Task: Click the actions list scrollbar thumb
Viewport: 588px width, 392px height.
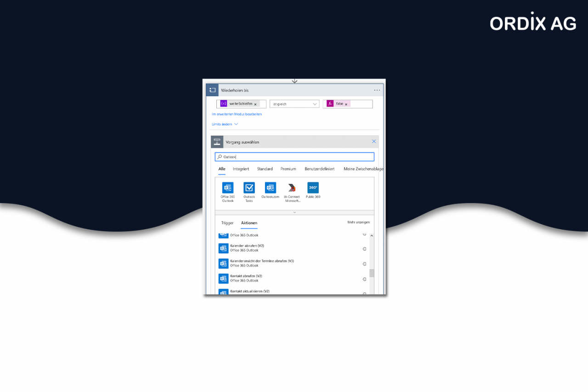Action: pyautogui.click(x=372, y=273)
